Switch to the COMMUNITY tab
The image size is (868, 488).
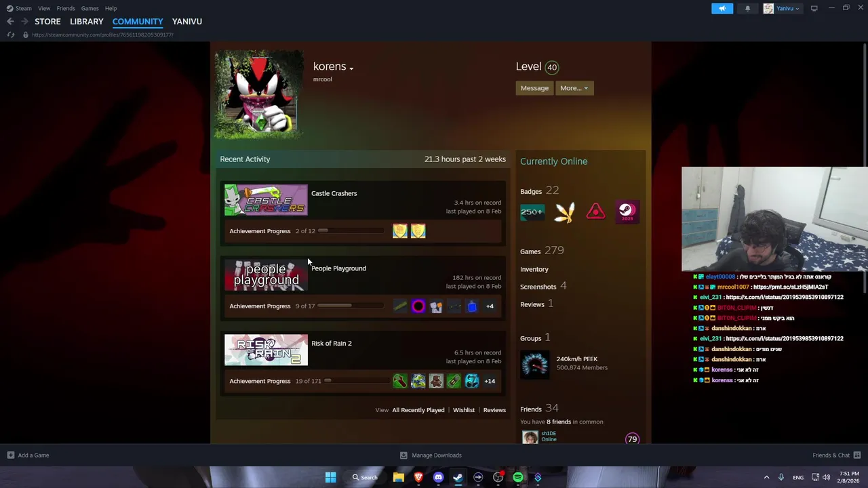[138, 22]
